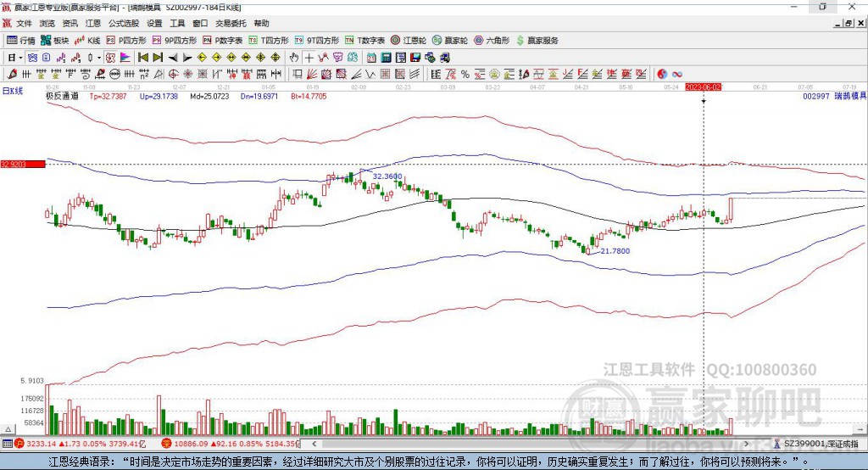Open the 板块 sector view
Image resolution: width=868 pixels, height=470 pixels.
click(55, 41)
